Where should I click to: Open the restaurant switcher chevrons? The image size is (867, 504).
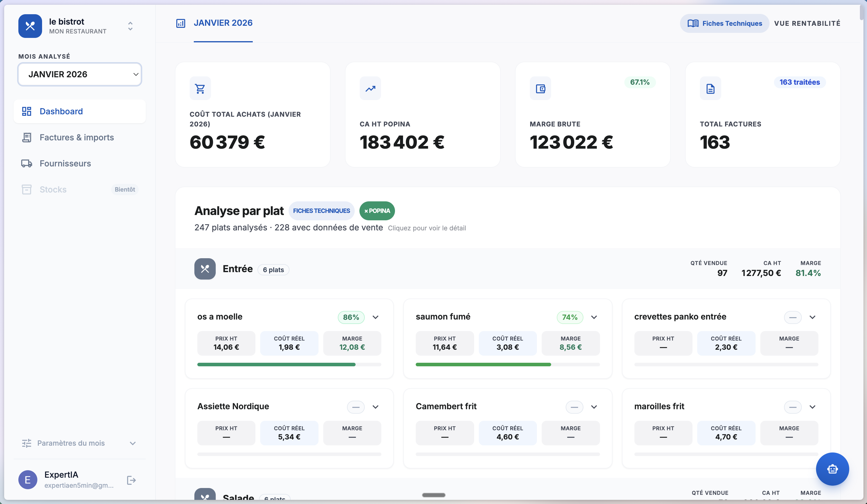coord(130,26)
